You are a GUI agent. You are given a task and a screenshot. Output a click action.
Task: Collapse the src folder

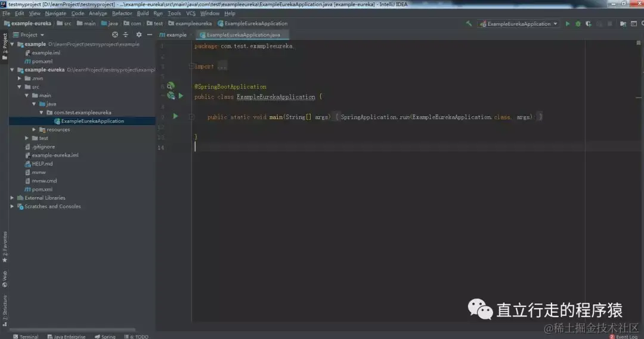click(x=19, y=87)
